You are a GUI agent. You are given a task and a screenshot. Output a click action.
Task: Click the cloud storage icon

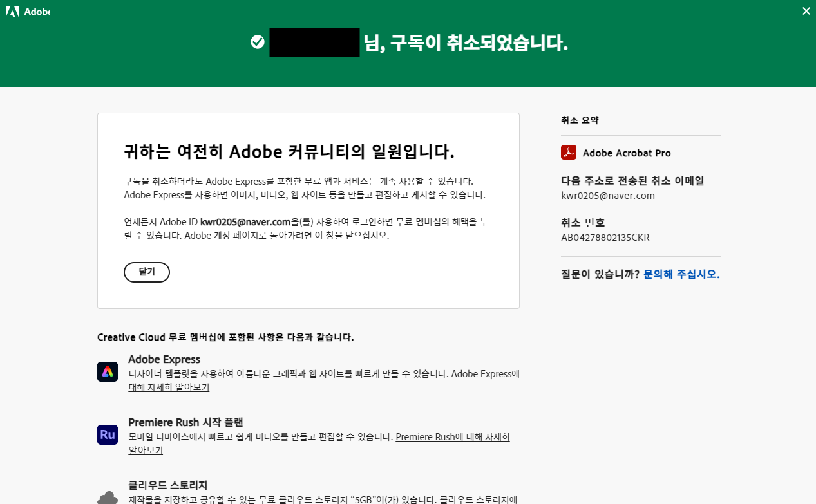click(x=108, y=498)
